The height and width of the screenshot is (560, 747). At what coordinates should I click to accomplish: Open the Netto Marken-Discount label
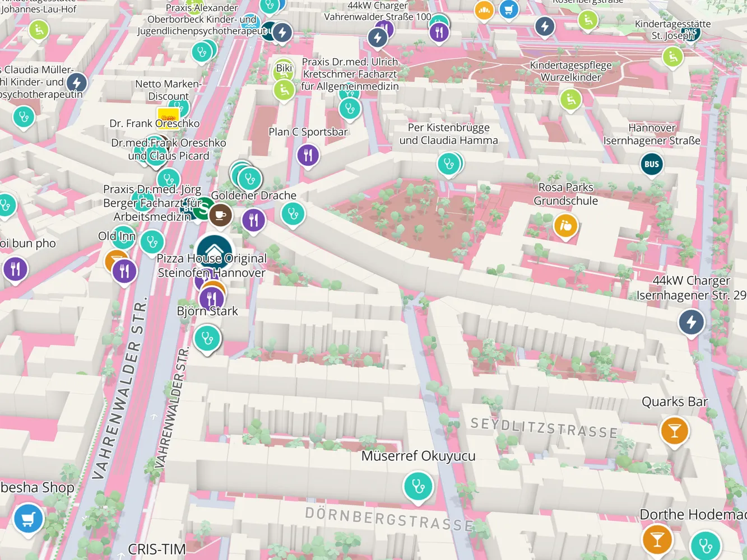[x=168, y=90]
